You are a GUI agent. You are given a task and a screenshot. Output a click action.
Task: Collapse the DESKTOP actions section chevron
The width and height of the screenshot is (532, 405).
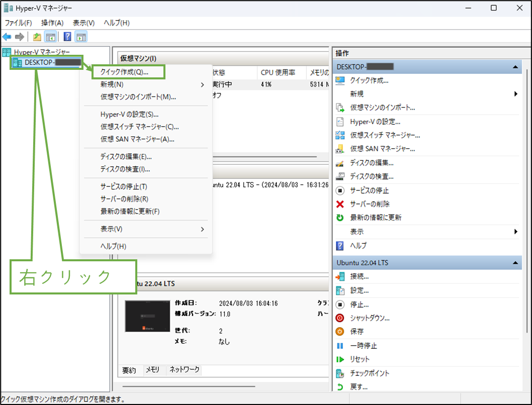point(515,66)
